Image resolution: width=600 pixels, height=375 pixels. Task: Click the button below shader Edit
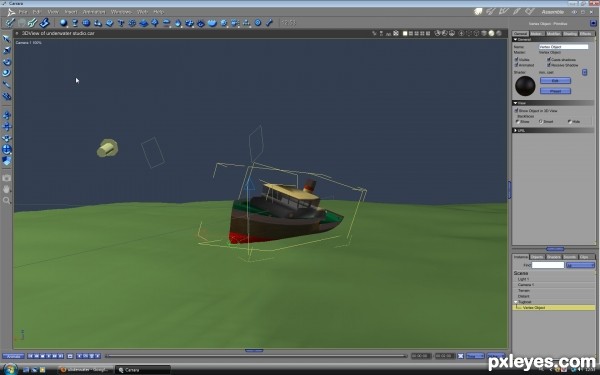click(x=555, y=91)
